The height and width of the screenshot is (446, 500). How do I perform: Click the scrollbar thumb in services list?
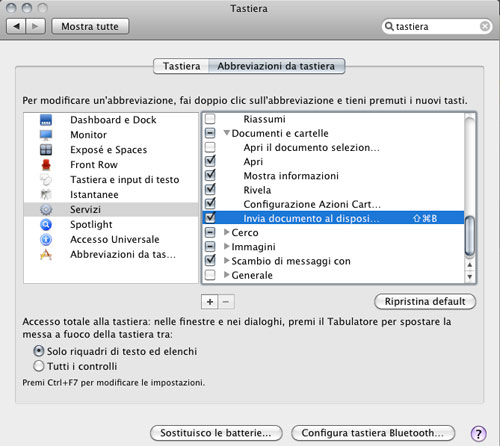[470, 236]
